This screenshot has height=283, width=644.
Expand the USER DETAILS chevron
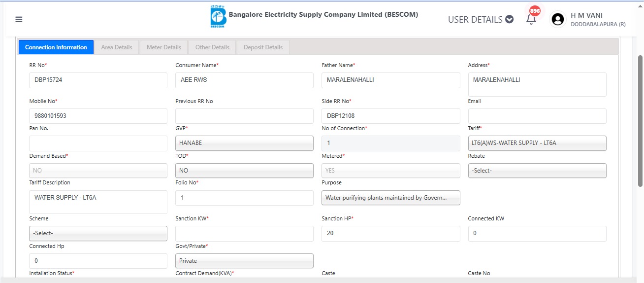pos(510,20)
